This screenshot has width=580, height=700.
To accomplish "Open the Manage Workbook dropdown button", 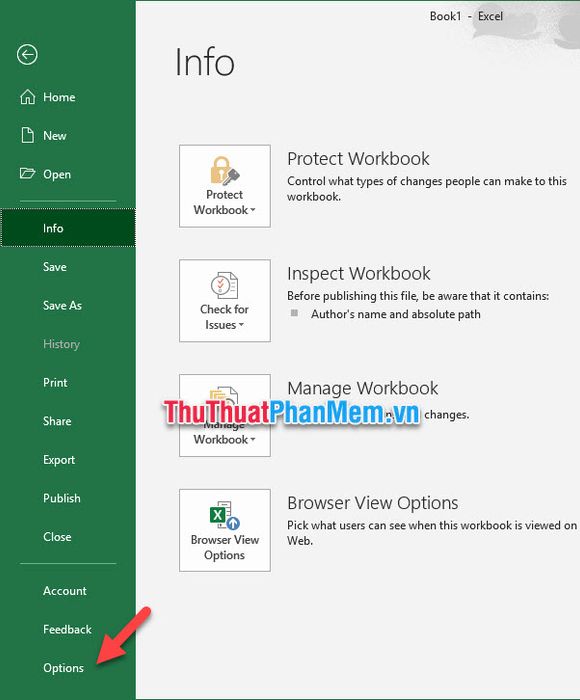I will tap(225, 416).
